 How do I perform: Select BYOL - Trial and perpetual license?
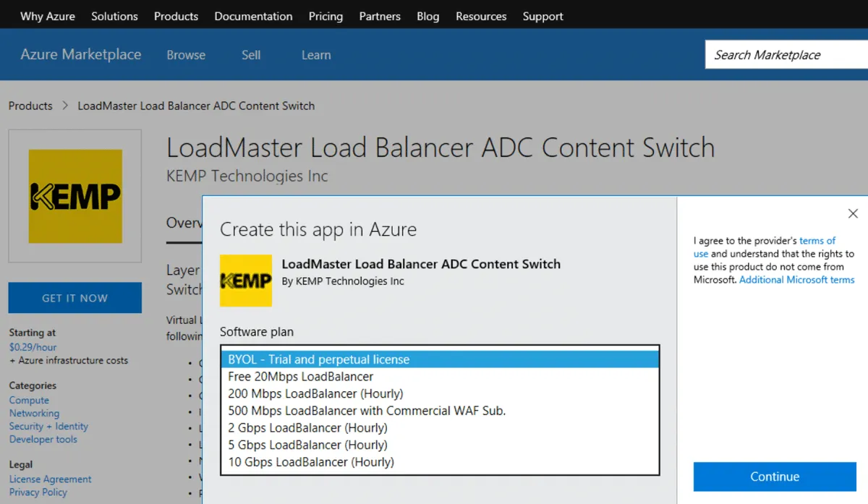[318, 359]
